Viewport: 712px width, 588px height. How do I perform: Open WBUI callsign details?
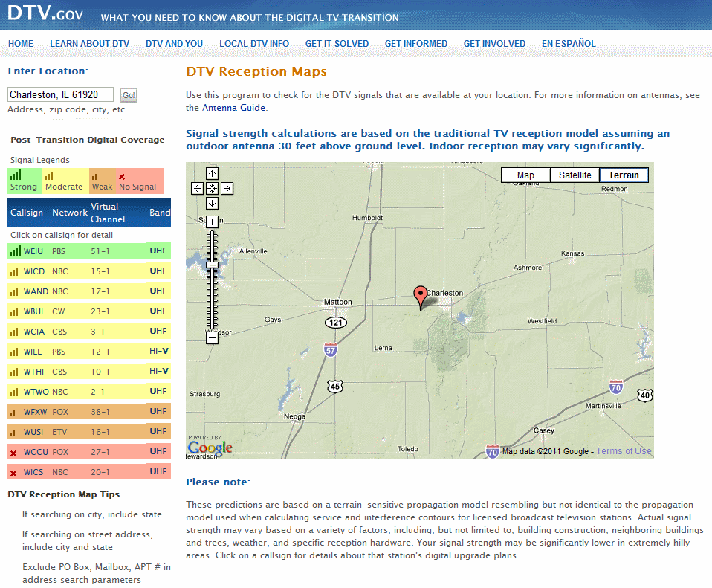coord(33,311)
